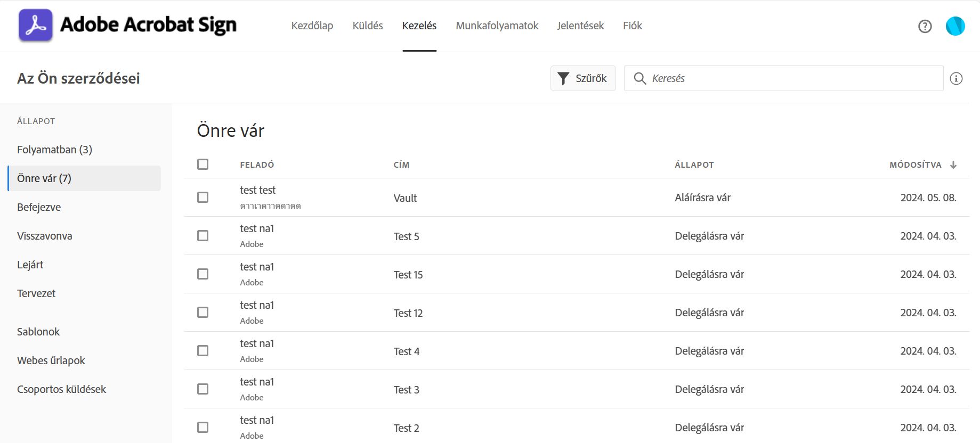Show Folyamatban (3) agreements
The image size is (980, 443).
pyautogui.click(x=54, y=150)
